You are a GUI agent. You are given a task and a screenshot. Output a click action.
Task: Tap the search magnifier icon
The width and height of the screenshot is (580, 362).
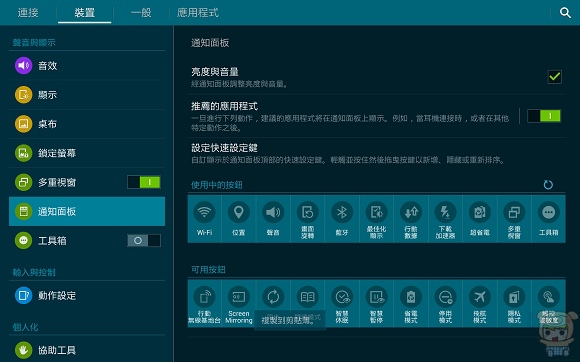click(x=565, y=13)
